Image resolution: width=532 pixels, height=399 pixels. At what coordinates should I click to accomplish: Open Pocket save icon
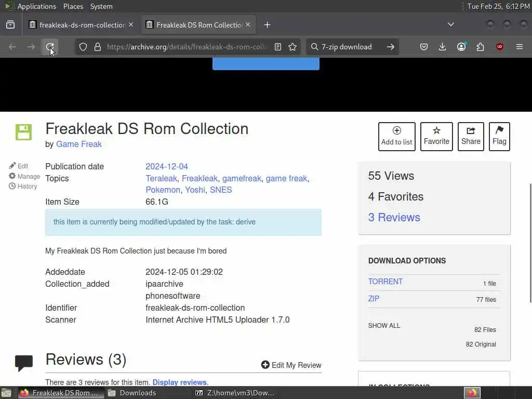tap(424, 47)
